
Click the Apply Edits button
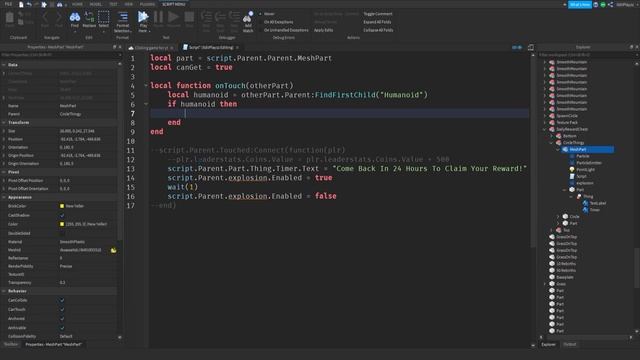coord(323,30)
